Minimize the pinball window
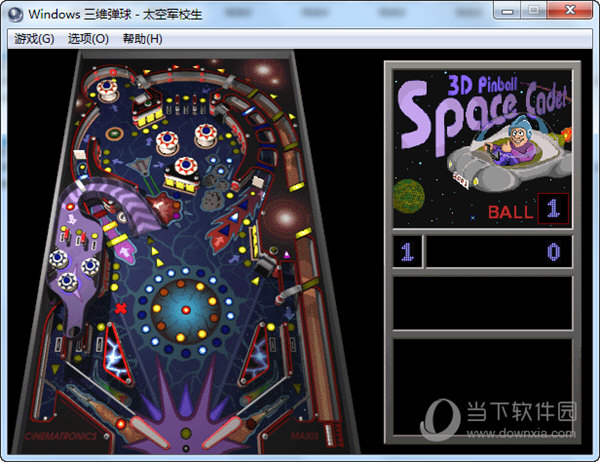 click(507, 11)
